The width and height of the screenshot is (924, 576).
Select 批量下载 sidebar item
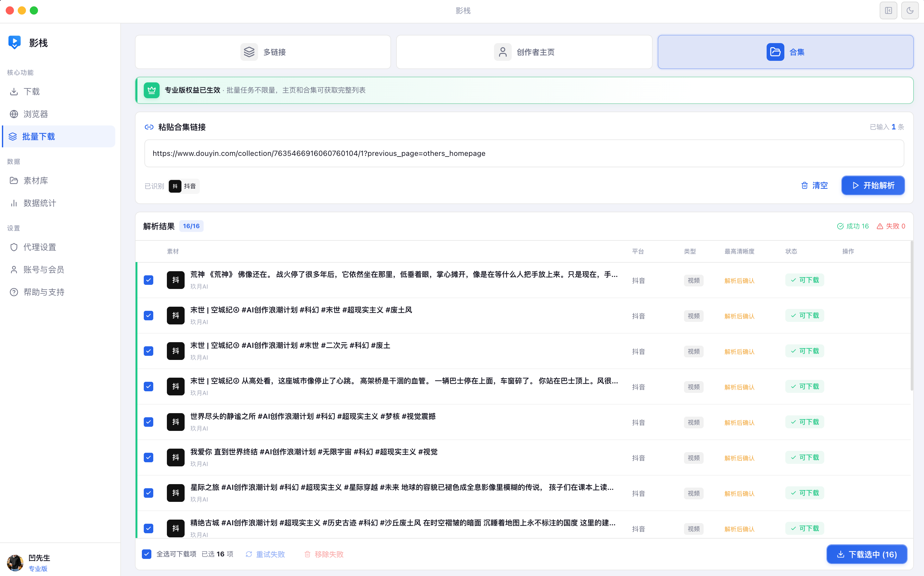tap(59, 136)
